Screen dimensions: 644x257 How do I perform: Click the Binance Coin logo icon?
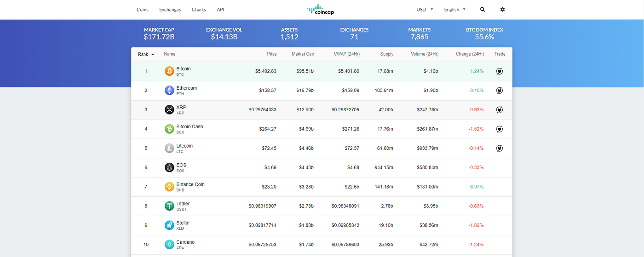(169, 187)
